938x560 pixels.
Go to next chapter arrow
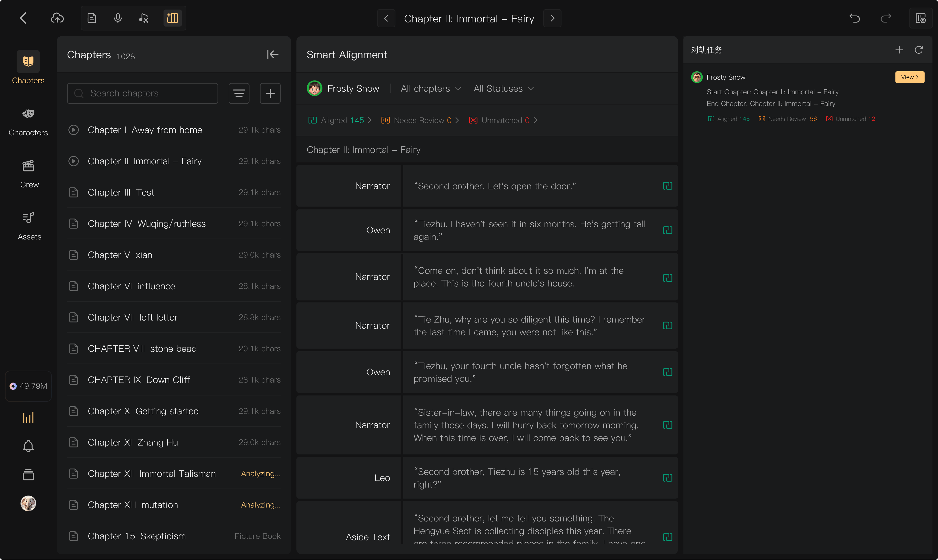(x=552, y=18)
